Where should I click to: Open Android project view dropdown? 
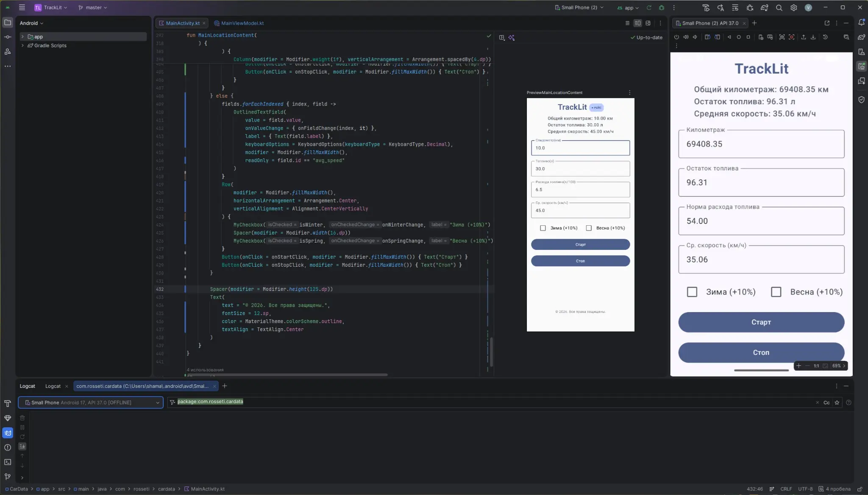coord(31,23)
